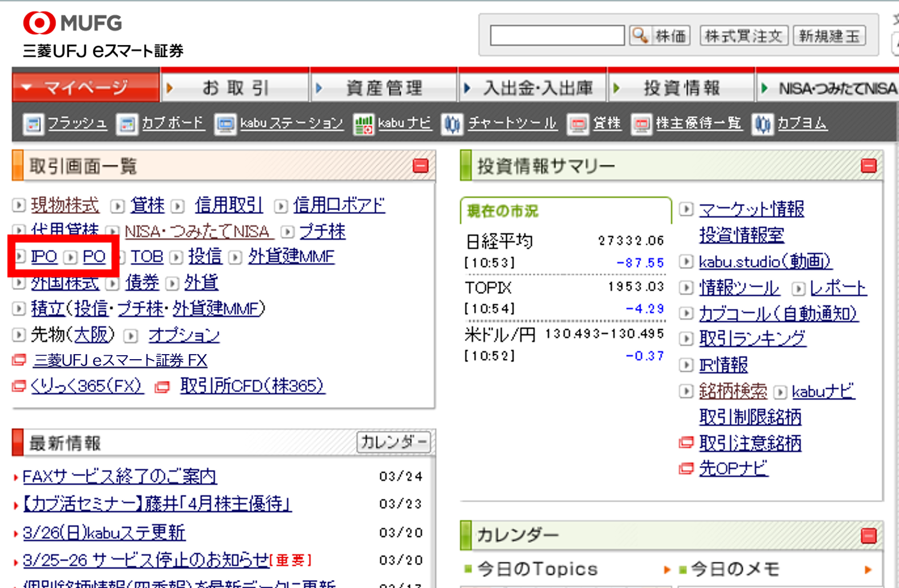Open the お取引 menu tab
This screenshot has height=588, width=899.
tap(236, 88)
